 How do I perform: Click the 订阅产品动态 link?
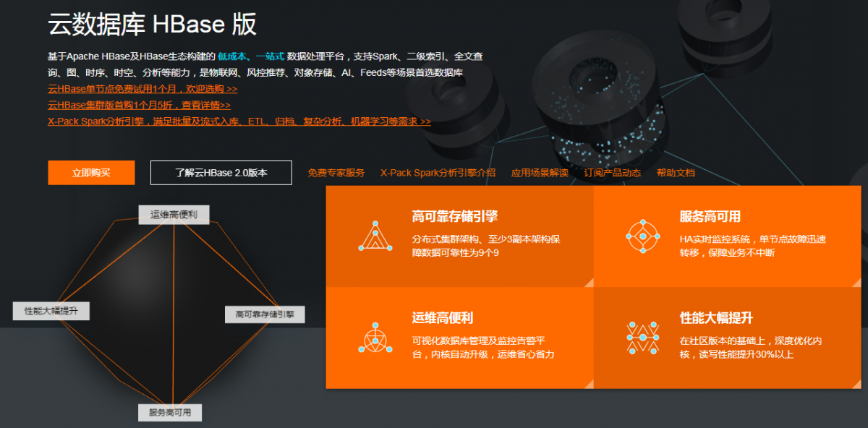[613, 173]
